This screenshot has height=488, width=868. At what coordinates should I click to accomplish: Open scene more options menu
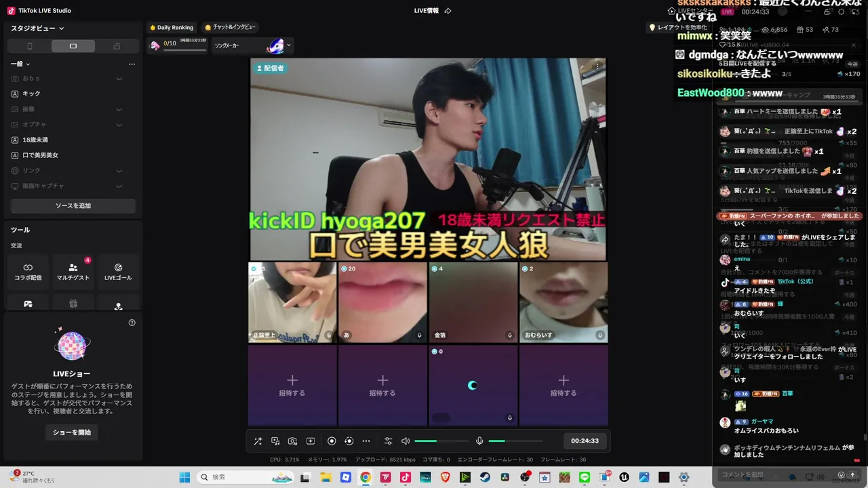[x=132, y=64]
